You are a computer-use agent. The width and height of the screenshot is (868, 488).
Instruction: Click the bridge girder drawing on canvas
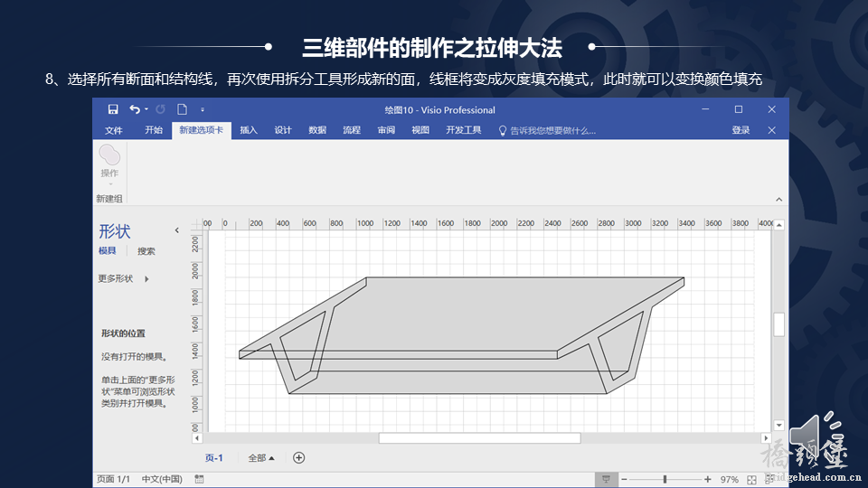[462, 335]
